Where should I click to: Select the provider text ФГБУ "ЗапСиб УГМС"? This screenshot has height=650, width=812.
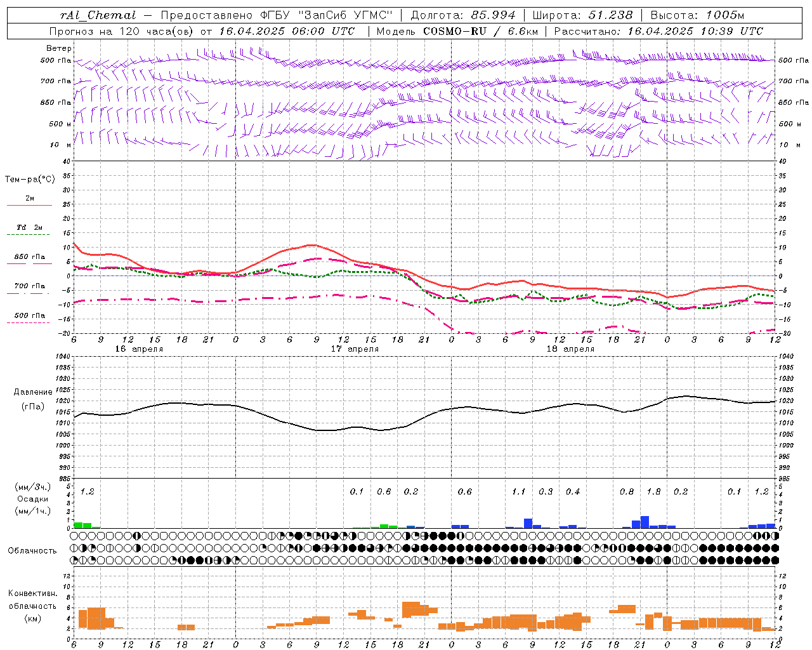[327, 15]
